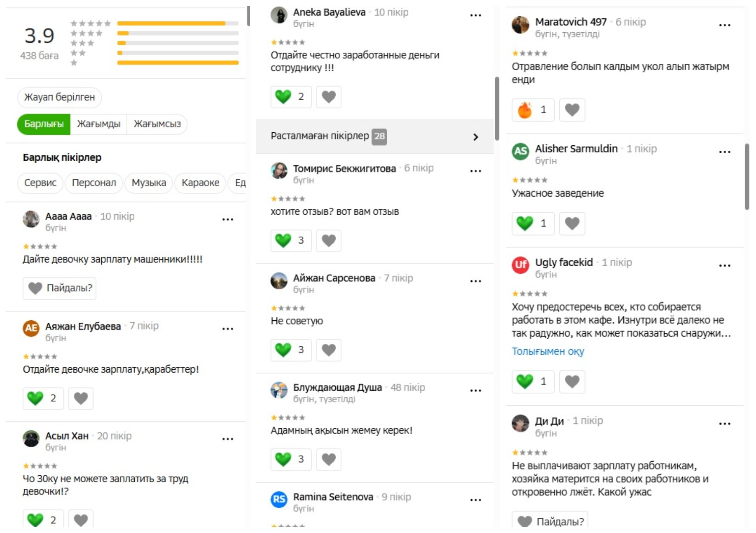Screen dimensions: 756x533
Task: Switch to the Жағымды tab
Action: (x=98, y=124)
